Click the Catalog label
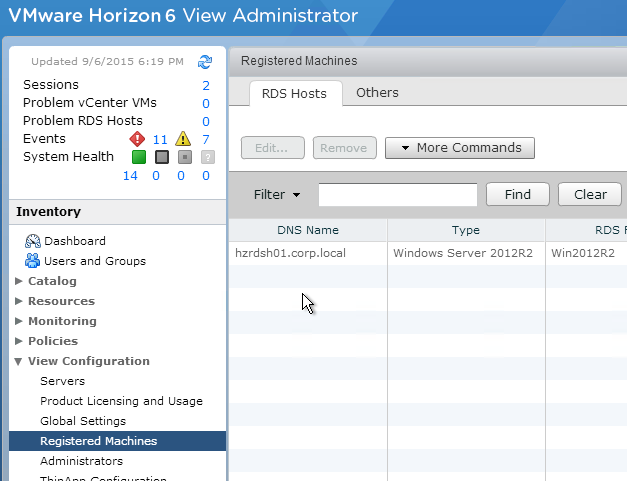 click(x=52, y=281)
